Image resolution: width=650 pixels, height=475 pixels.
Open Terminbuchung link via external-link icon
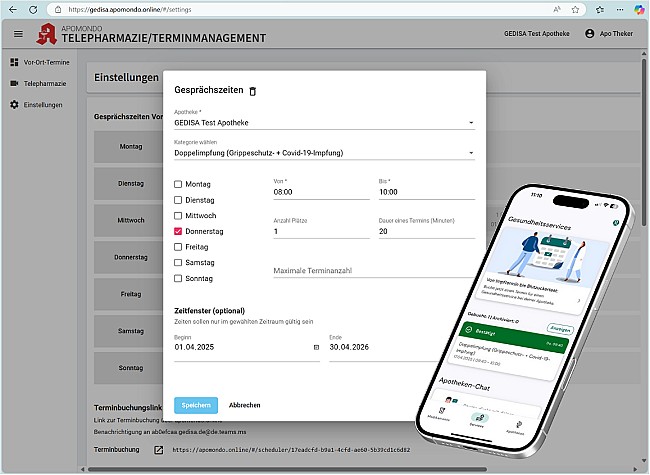click(x=159, y=450)
